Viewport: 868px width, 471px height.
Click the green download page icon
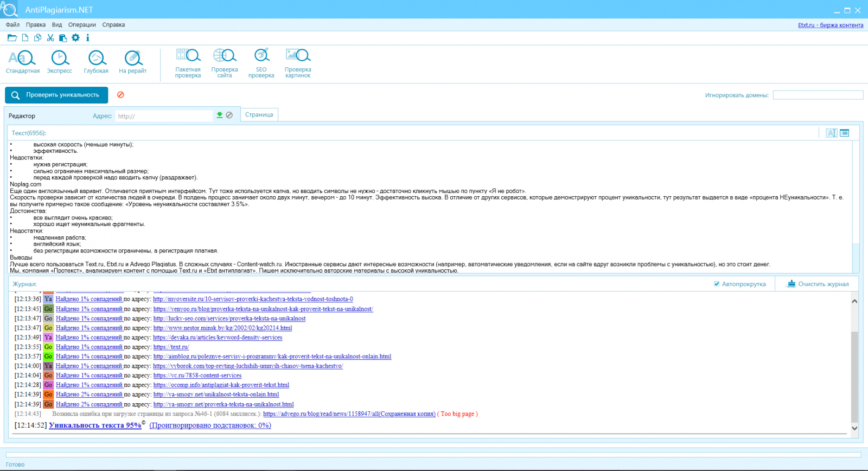[220, 115]
